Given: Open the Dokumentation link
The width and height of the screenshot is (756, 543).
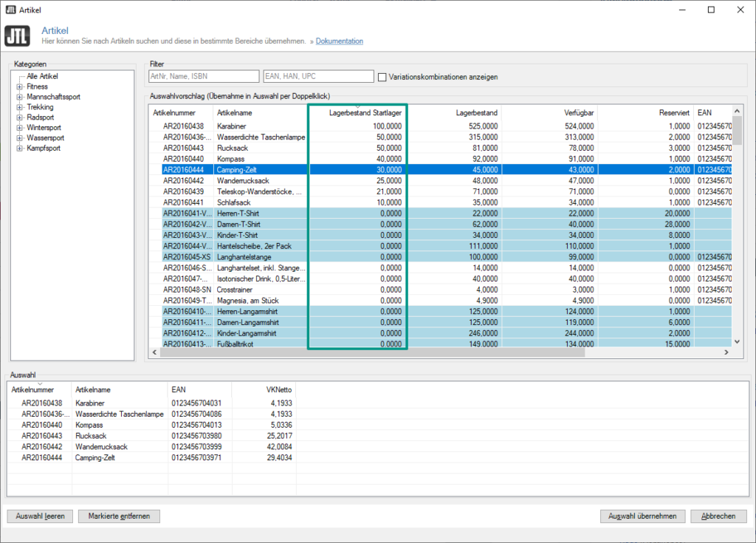Looking at the screenshot, I should pyautogui.click(x=339, y=41).
